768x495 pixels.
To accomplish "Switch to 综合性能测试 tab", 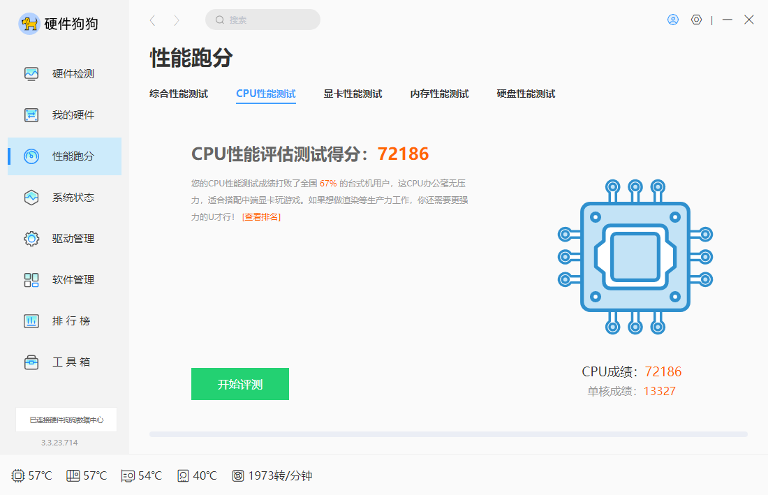I will coord(179,94).
